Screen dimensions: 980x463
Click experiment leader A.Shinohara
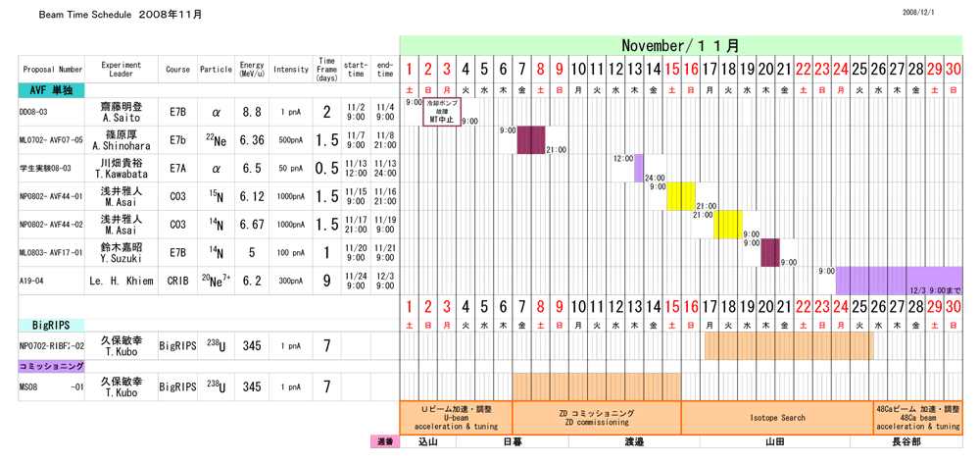122,140
